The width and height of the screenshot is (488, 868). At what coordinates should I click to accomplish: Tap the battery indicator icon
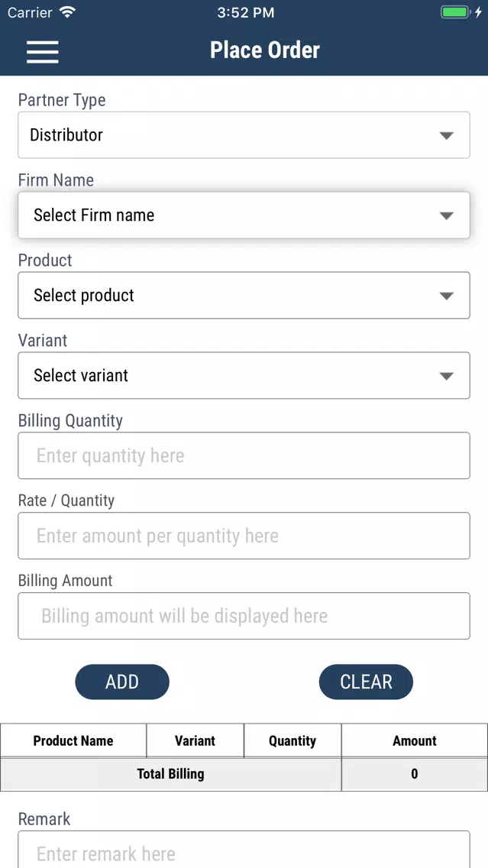click(x=455, y=12)
